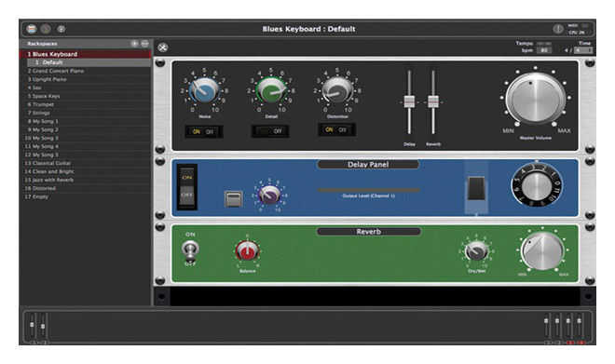Toggle the Distortion ON/OFF switch

(336, 129)
